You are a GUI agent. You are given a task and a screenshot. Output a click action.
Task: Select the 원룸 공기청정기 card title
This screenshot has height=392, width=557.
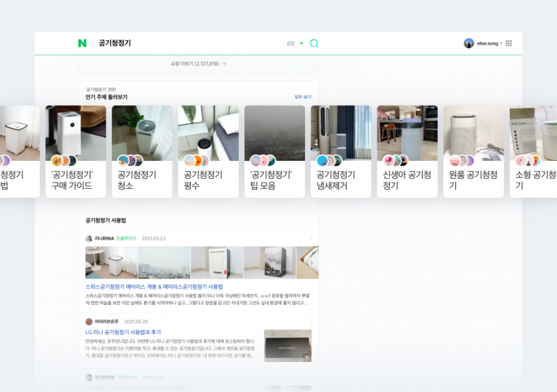[x=473, y=180]
